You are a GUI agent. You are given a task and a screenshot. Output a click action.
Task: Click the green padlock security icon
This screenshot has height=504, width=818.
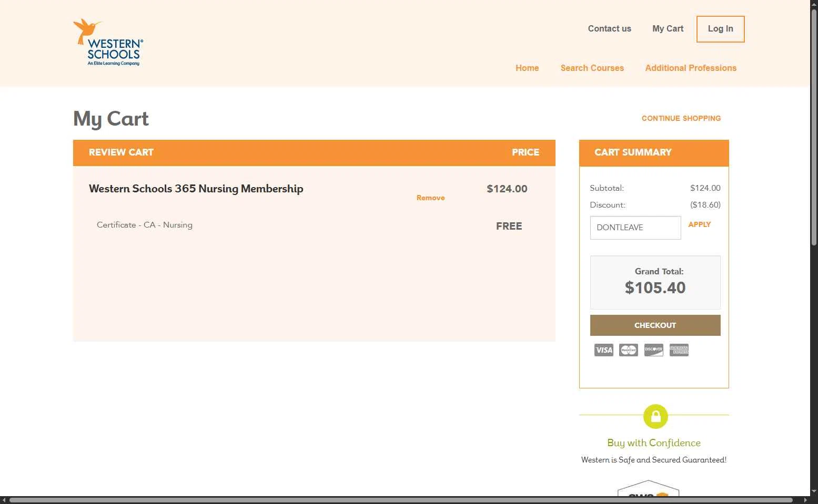tap(655, 417)
